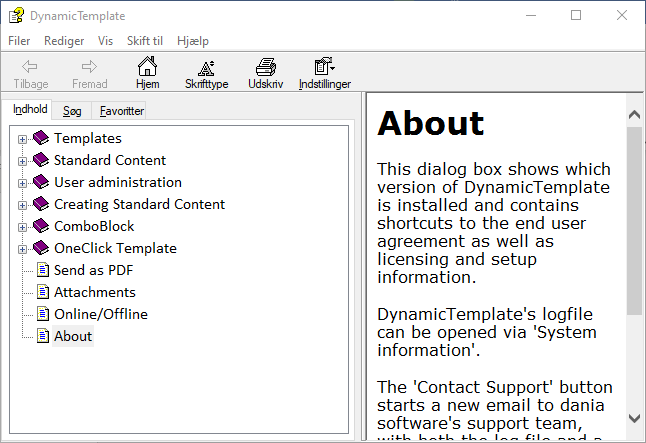Click the DynamicTemplate help icon in title bar
646x443 pixels.
click(x=16, y=16)
